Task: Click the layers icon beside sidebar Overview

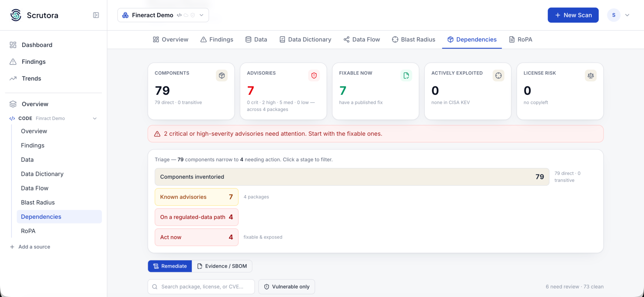Action: pos(13,104)
